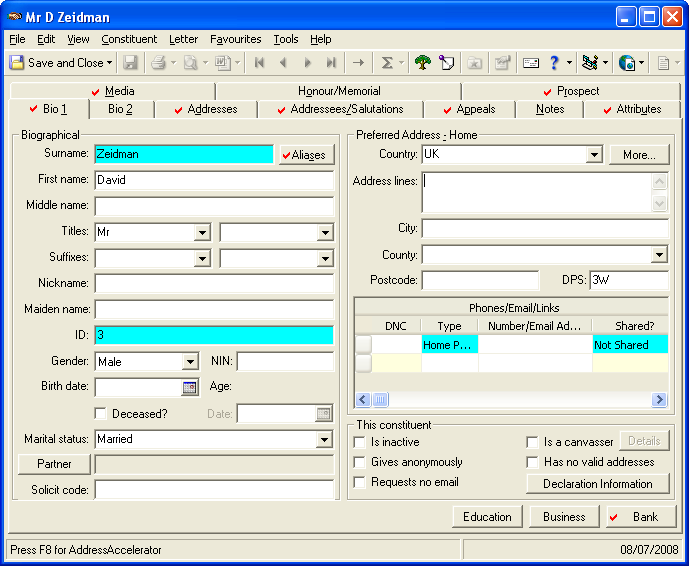Tick the Deceased? checkbox
The height and width of the screenshot is (566, 689).
(x=101, y=413)
